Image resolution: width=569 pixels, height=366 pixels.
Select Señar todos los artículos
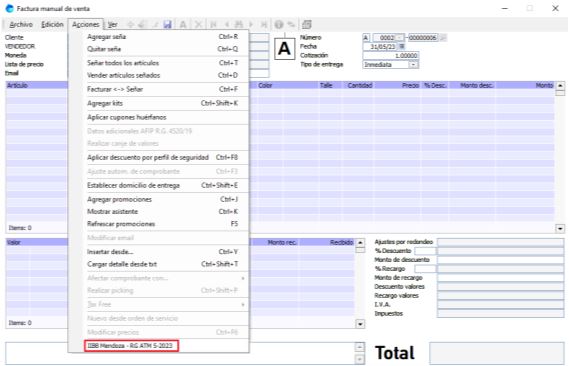pyautogui.click(x=159, y=63)
